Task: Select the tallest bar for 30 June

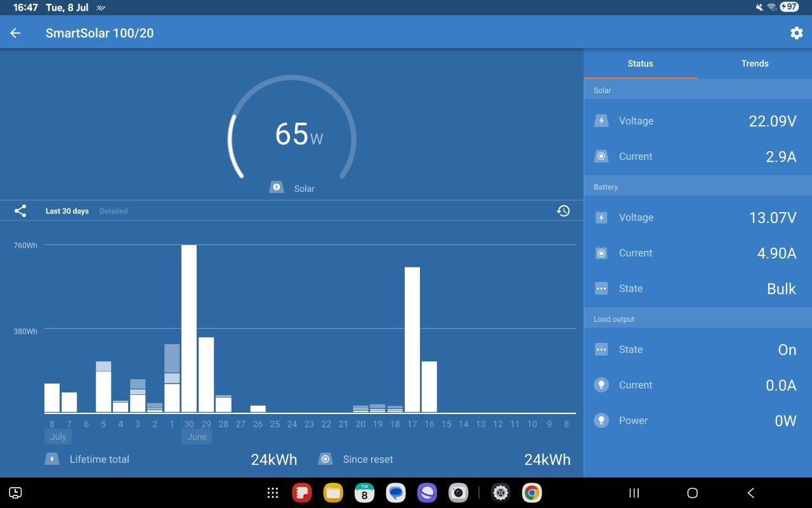Action: [x=189, y=329]
